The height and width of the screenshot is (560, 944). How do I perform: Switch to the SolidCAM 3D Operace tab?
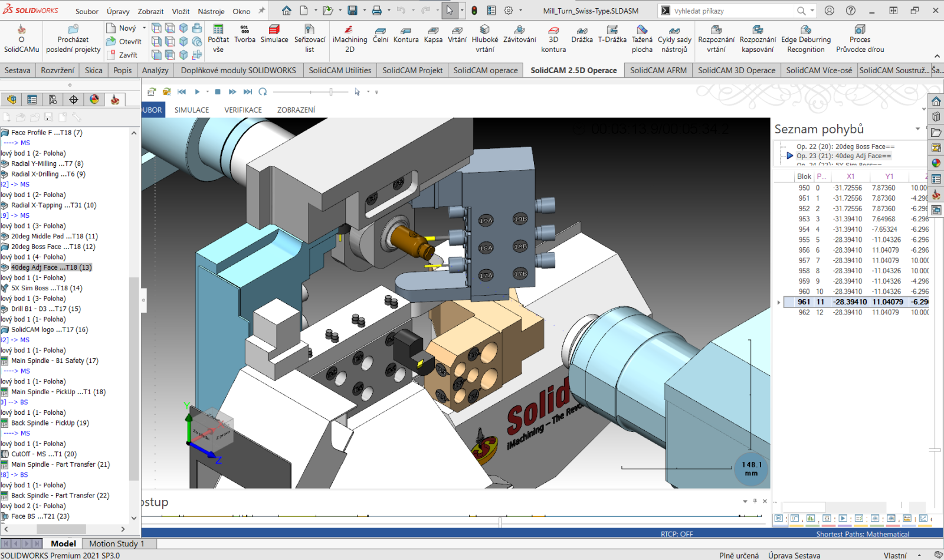pos(736,70)
